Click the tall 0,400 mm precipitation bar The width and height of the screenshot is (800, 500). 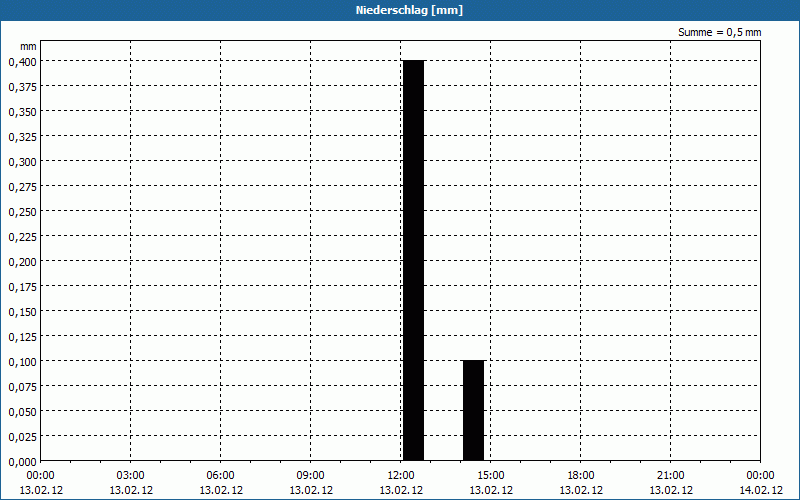413,260
